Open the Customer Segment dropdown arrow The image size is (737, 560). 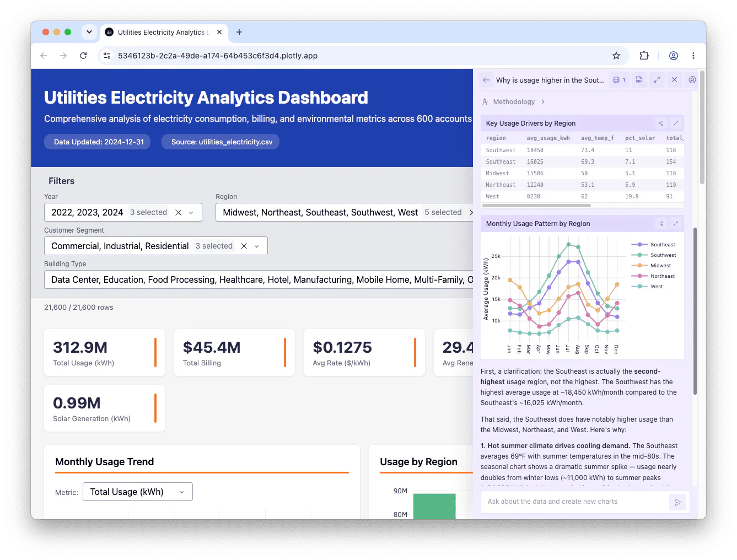(256, 246)
